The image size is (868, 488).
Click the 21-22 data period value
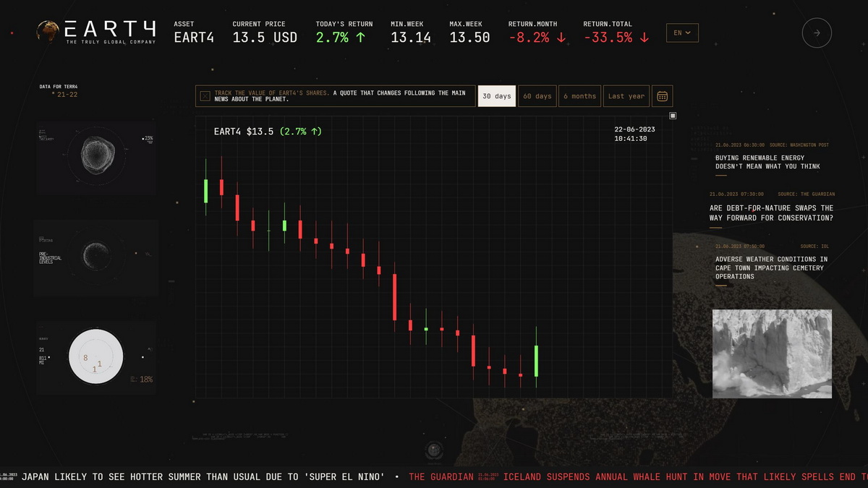tap(67, 95)
